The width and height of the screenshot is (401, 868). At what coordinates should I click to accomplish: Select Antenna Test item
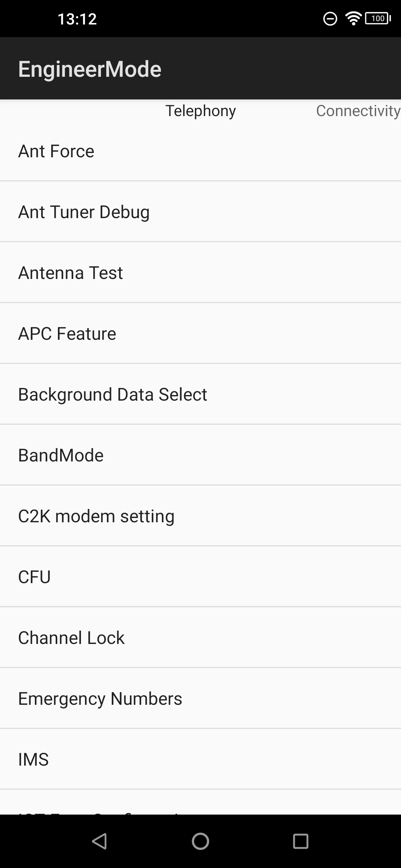coord(200,273)
